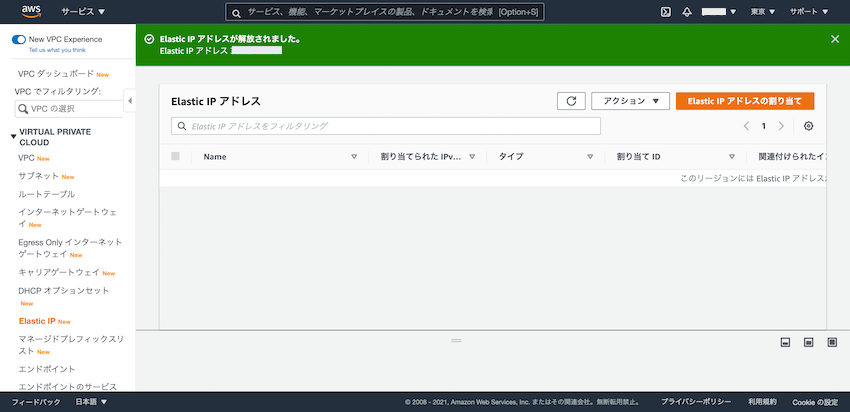Set details panel to medium height
Screen dimensions: 850x412
coord(808,342)
